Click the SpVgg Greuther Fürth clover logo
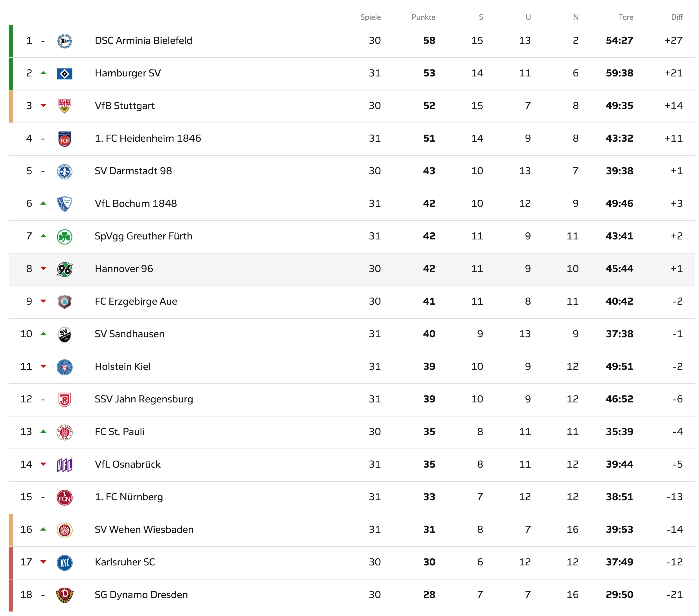699x616 pixels. click(x=64, y=237)
